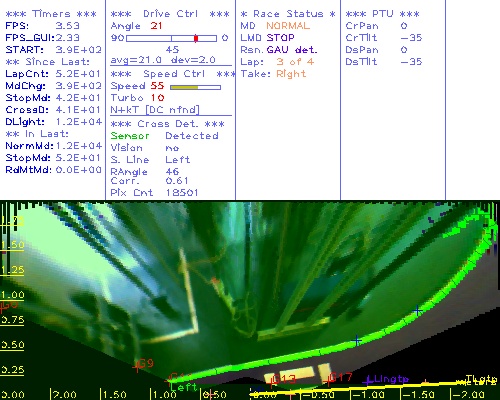Click the Take: Right value

291,74
